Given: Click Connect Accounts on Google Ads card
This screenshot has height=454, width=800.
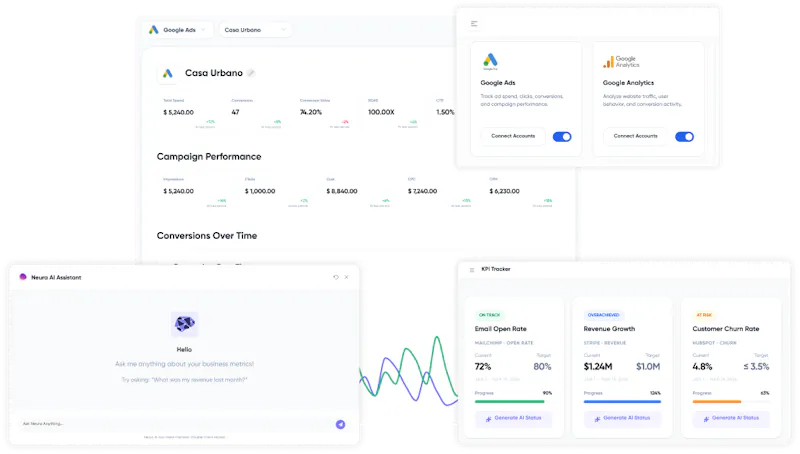Looking at the screenshot, I should tap(513, 136).
